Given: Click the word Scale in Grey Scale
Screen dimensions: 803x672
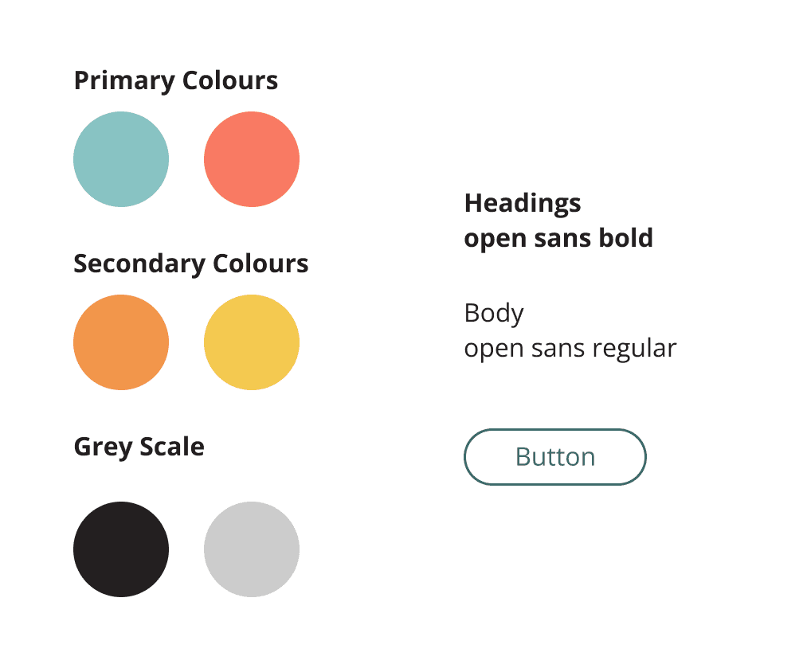Looking at the screenshot, I should click(x=172, y=447).
